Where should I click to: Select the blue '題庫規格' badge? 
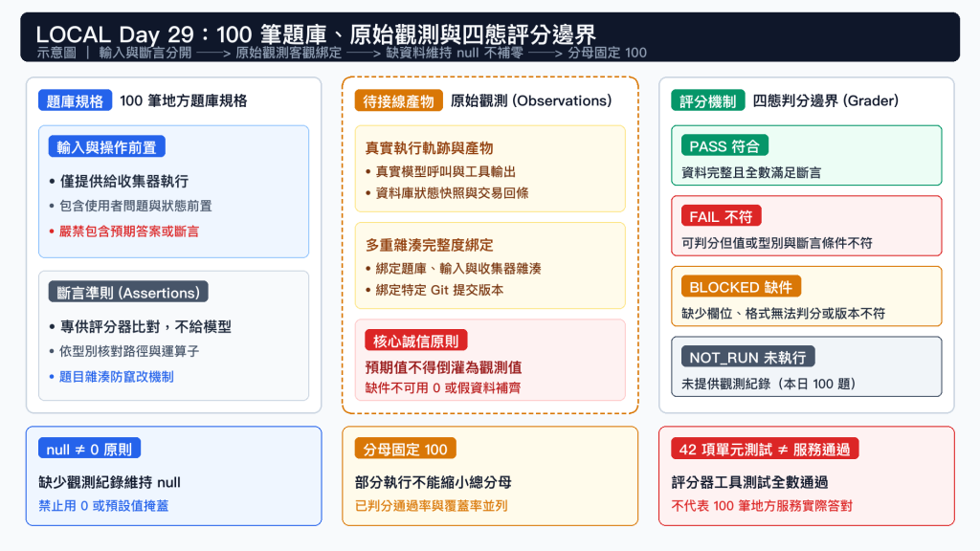pos(75,100)
